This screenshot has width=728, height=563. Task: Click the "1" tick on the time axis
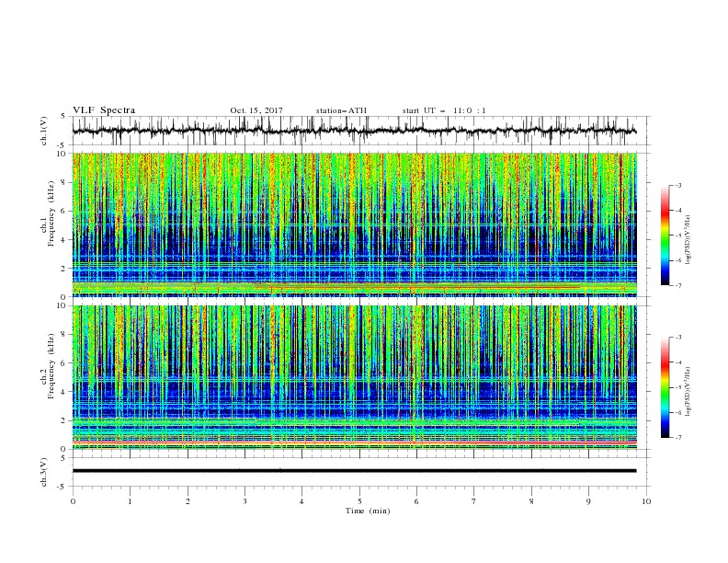131,501
